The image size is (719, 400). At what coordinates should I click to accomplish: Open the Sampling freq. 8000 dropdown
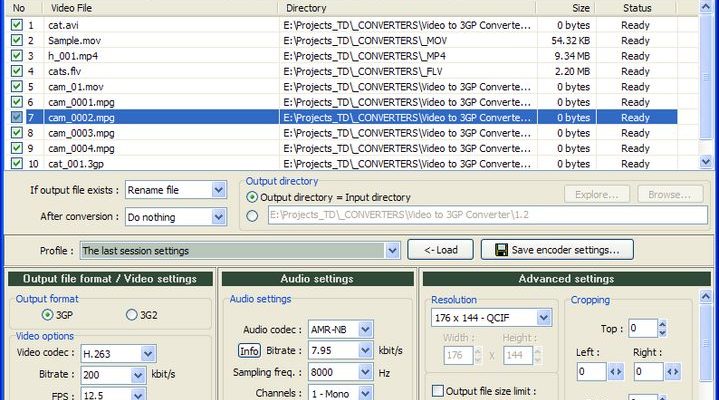[x=365, y=372]
